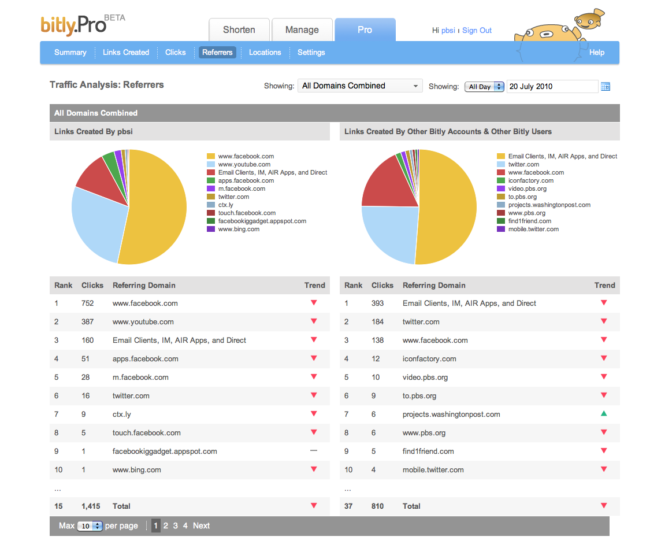Click the left table Clicks column header
Viewport: 650px width, 551px height.
92,285
